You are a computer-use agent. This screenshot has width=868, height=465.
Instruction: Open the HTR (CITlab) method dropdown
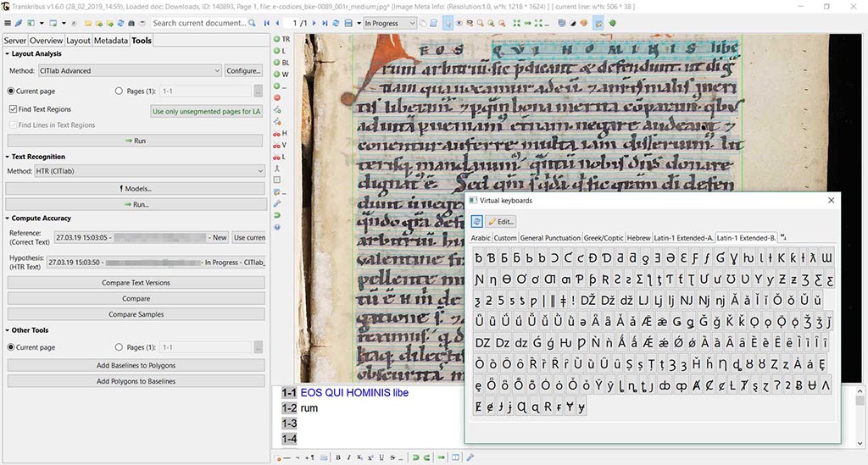click(149, 171)
